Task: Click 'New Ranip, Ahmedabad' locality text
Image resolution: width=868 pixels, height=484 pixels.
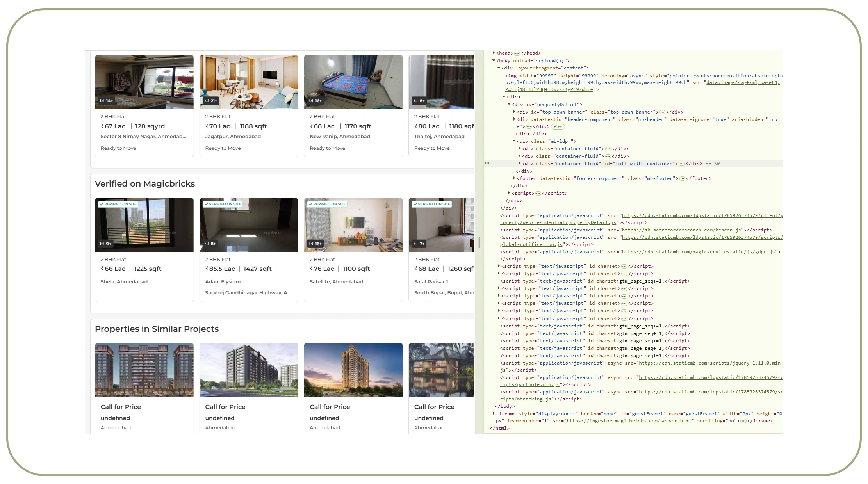Action: [x=340, y=137]
